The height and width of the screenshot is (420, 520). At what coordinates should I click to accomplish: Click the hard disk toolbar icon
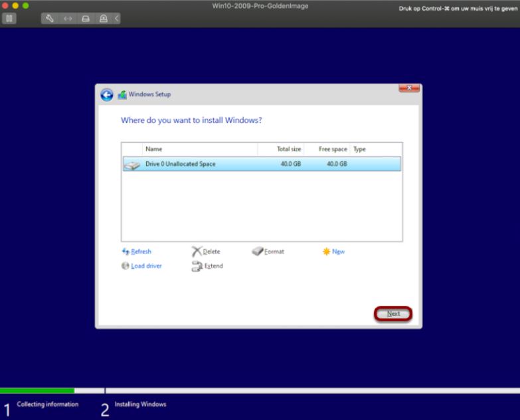coord(86,19)
